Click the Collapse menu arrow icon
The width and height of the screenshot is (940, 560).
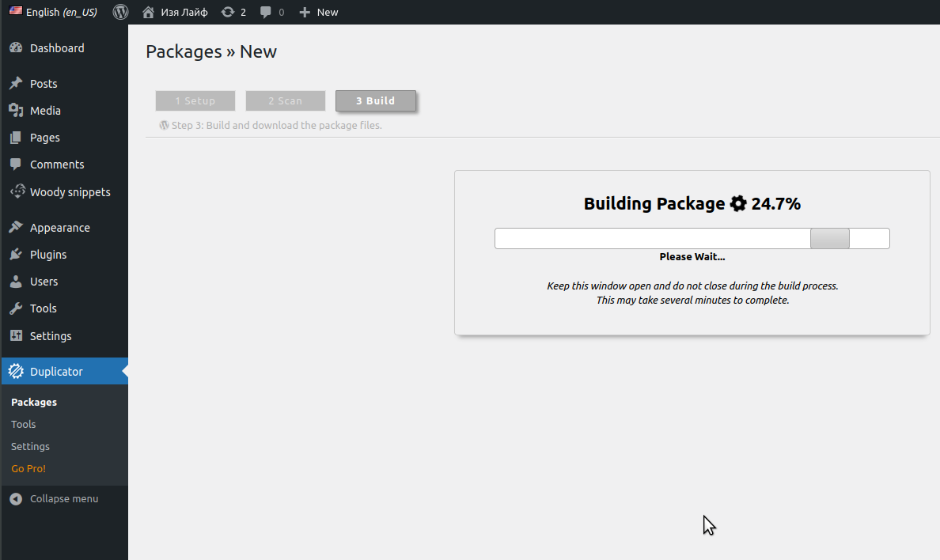pos(16,499)
